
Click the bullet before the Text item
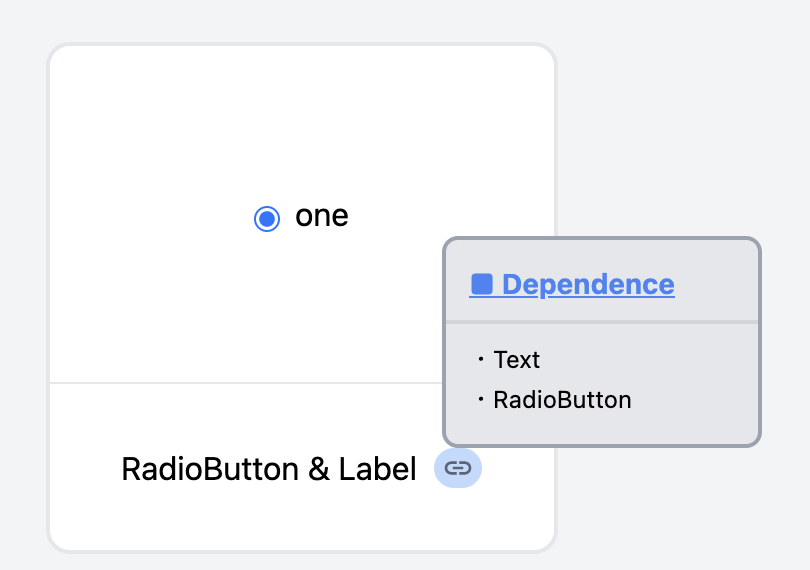pyautogui.click(x=481, y=359)
